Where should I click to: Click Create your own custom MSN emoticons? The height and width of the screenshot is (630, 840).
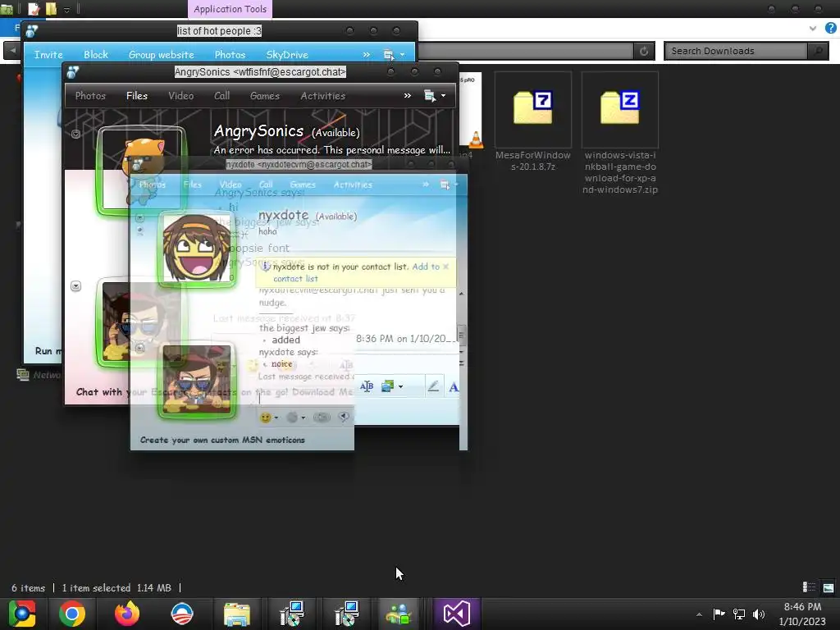click(x=222, y=441)
